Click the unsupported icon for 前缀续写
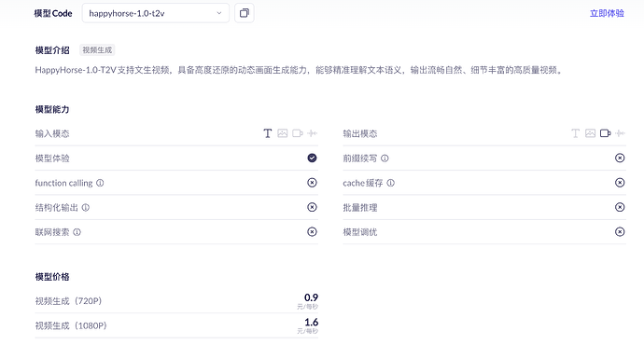The height and width of the screenshot is (345, 644). [x=620, y=158]
